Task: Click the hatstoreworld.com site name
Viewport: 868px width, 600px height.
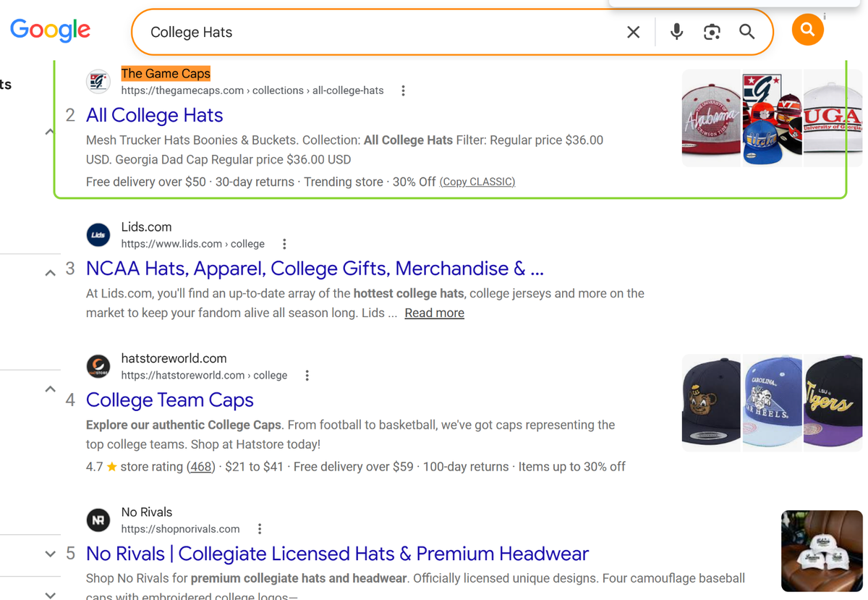Action: point(174,358)
